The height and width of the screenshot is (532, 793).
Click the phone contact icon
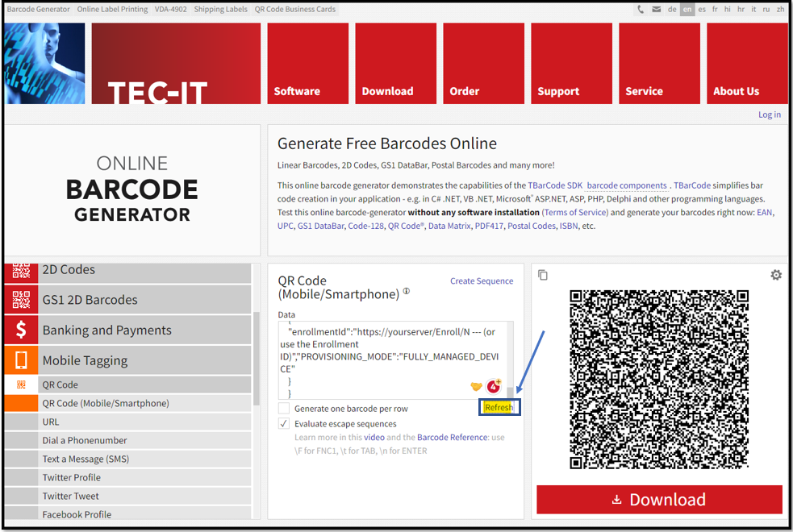pyautogui.click(x=641, y=9)
